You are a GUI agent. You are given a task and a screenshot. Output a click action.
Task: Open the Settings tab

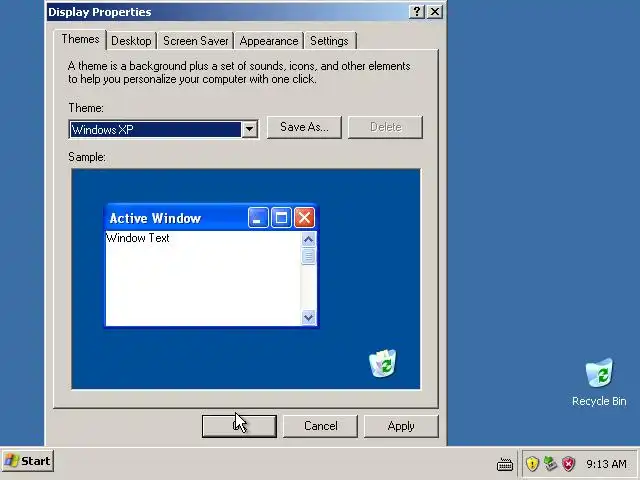330,41
